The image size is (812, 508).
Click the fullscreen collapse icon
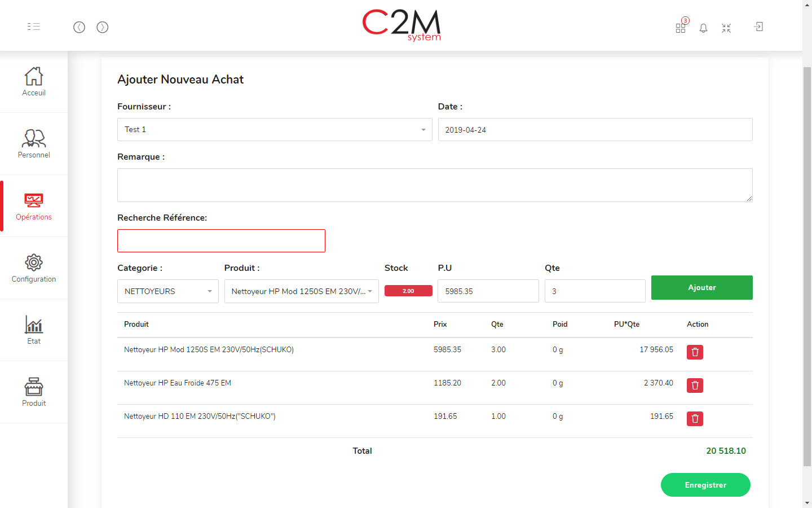pyautogui.click(x=726, y=28)
